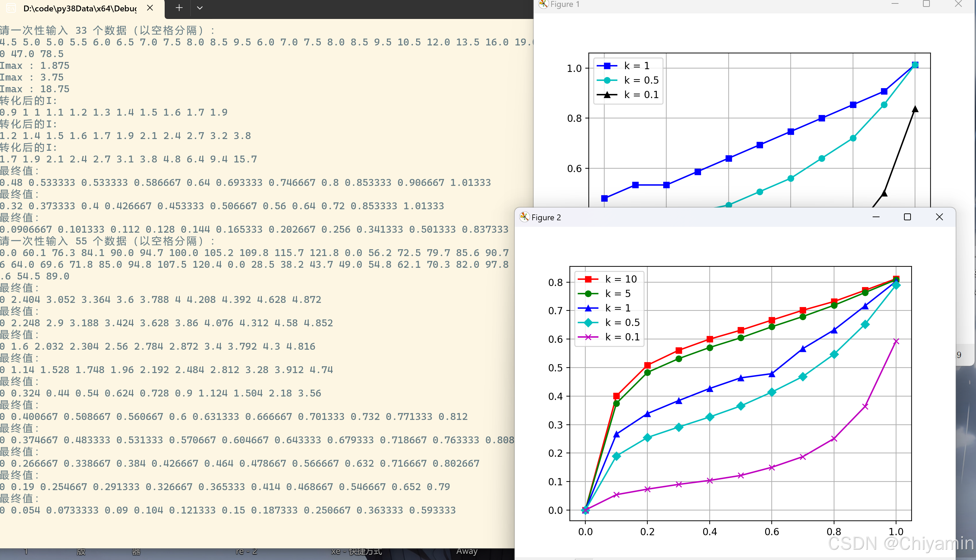Click the matplotlib icon in Figure 1 title bar
This screenshot has width=976, height=560.
[543, 4]
